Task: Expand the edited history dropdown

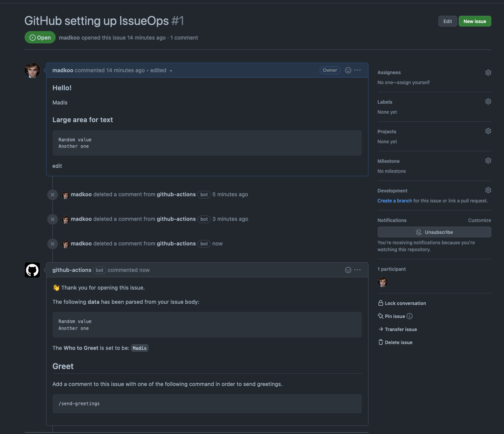Action: [161, 71]
